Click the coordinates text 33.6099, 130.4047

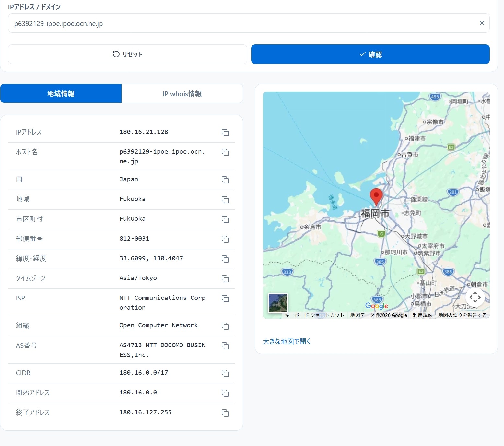click(x=151, y=258)
